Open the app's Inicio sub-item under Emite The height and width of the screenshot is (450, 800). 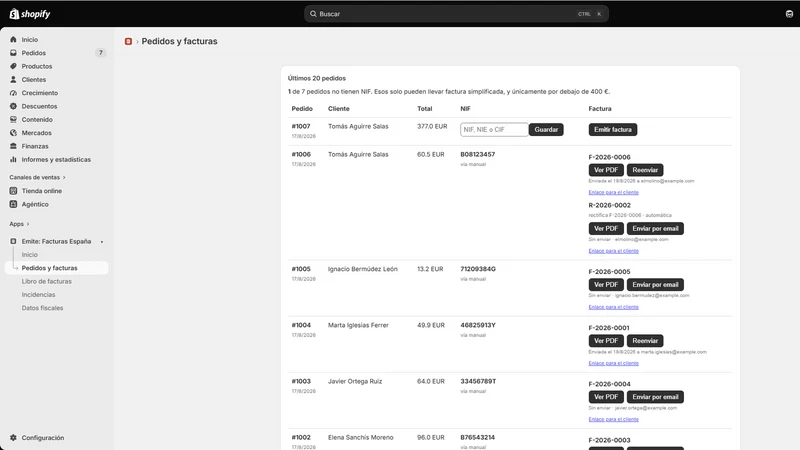tap(30, 255)
